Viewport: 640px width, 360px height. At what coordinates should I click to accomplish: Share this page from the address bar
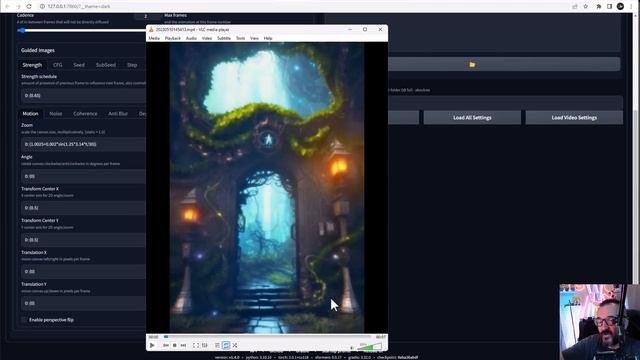(575, 6)
